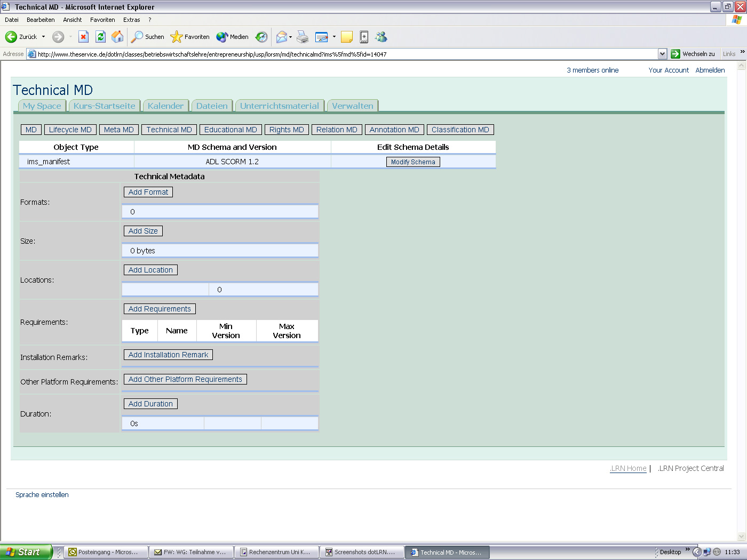Click the Modify Schema button
Image resolution: width=747 pixels, height=560 pixels.
coord(413,162)
